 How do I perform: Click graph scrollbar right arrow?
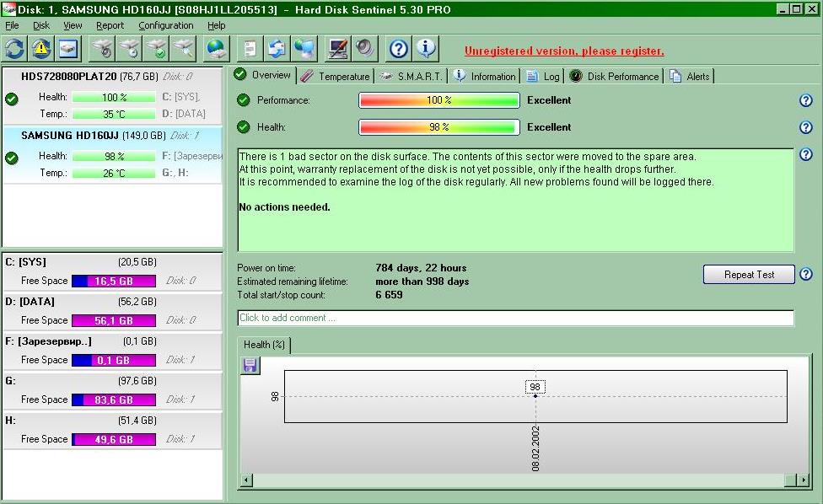coord(803,480)
